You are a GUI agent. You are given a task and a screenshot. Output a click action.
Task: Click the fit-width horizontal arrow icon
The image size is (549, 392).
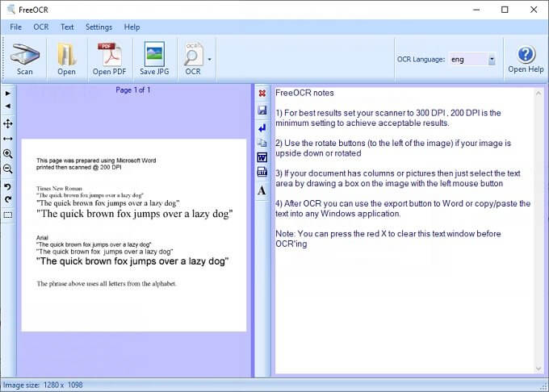8,139
